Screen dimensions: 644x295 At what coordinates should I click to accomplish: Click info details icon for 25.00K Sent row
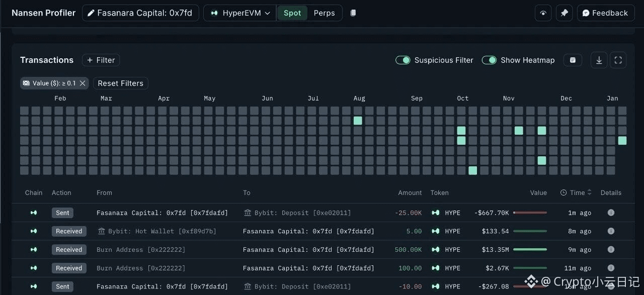(x=611, y=213)
